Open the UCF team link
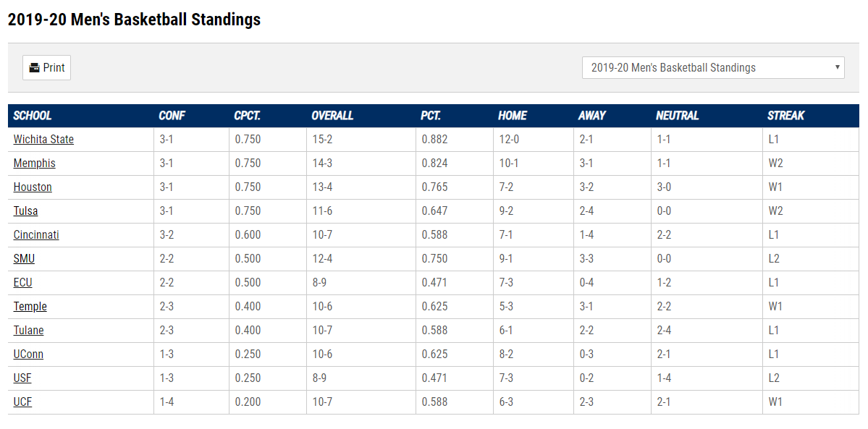Screen dimensions: 868x429 click(22, 402)
